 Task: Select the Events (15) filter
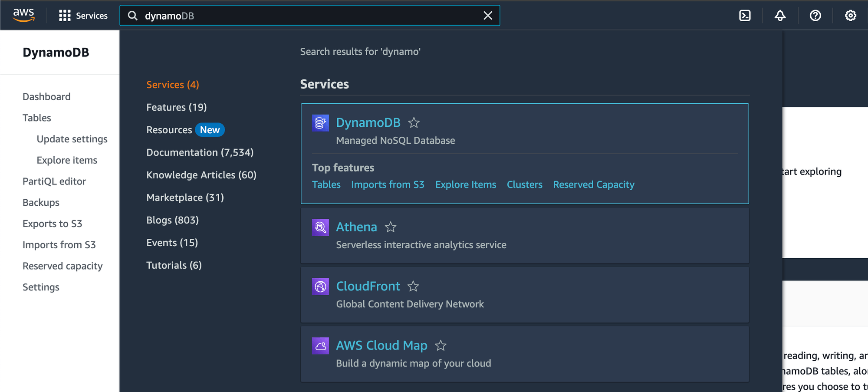click(x=172, y=243)
